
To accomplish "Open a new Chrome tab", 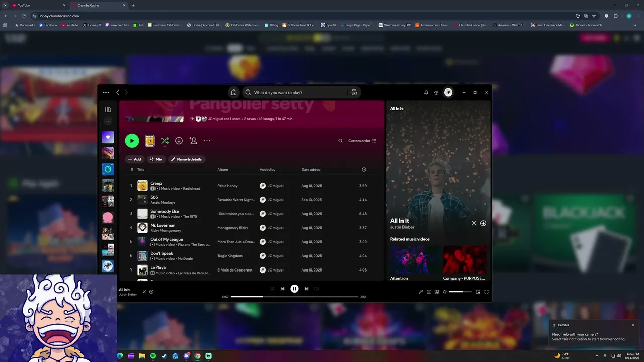I will coord(133,5).
